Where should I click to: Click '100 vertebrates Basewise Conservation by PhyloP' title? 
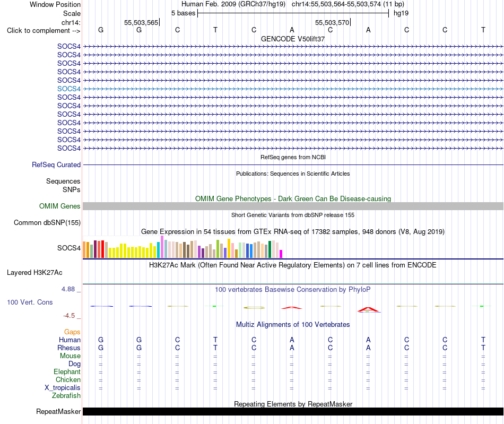pos(293,290)
